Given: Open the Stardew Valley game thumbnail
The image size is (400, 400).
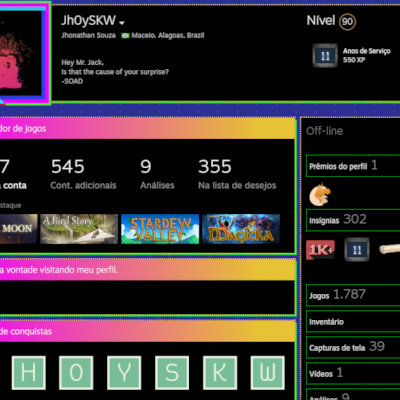Looking at the screenshot, I should pyautogui.click(x=160, y=229).
